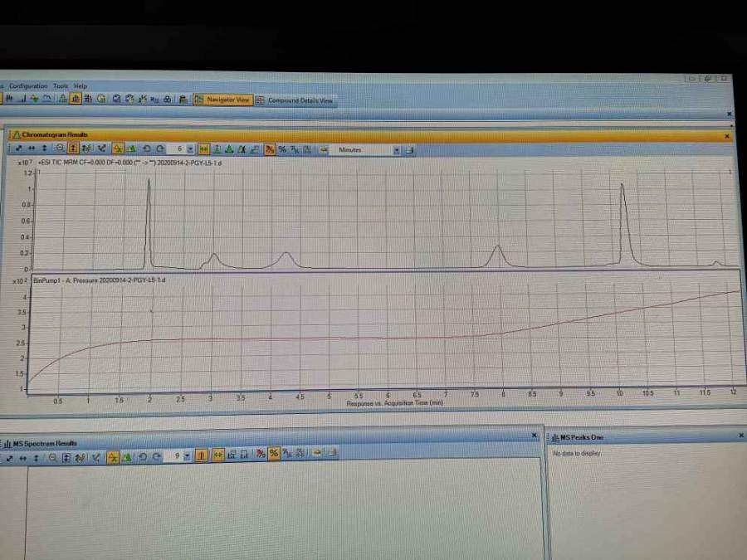Click the undo zoom arrow in Chromatogram toolbar
Screen dimensions: 747x560
(147, 149)
